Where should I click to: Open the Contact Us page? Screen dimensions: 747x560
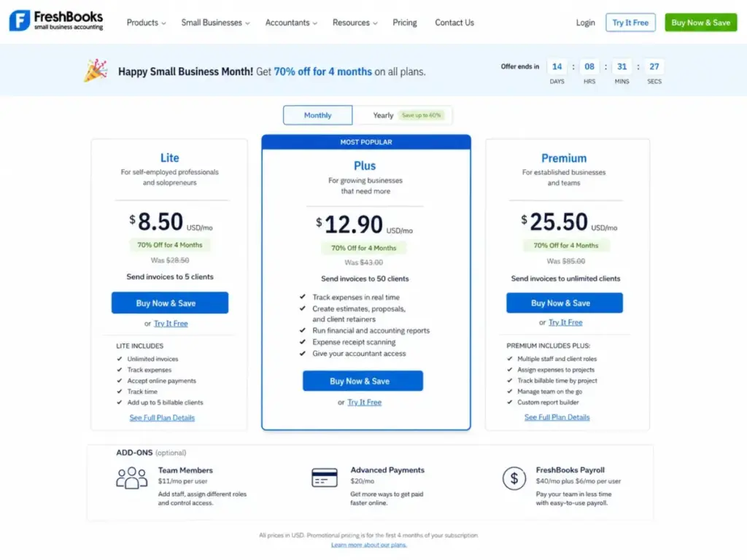click(454, 23)
